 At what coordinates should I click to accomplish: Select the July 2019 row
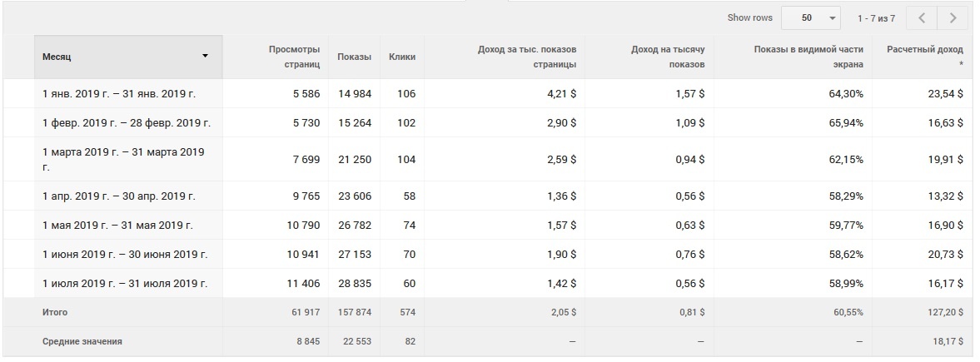tap(125, 284)
